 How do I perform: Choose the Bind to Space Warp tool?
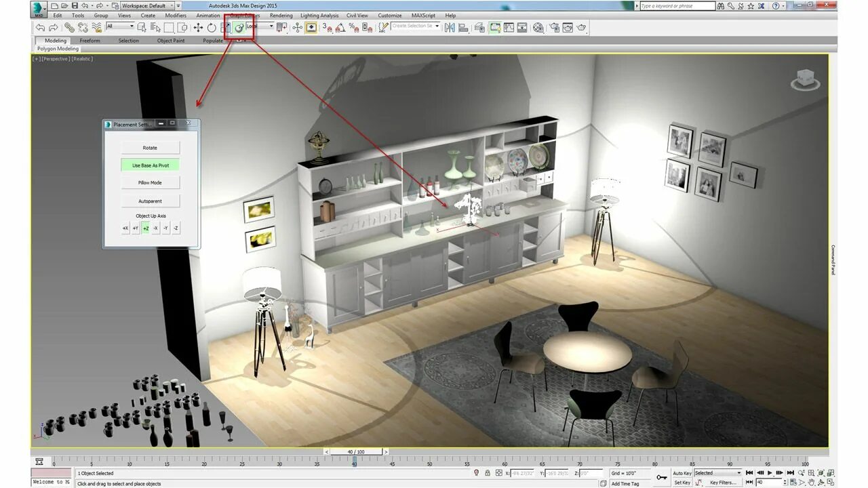[x=97, y=28]
